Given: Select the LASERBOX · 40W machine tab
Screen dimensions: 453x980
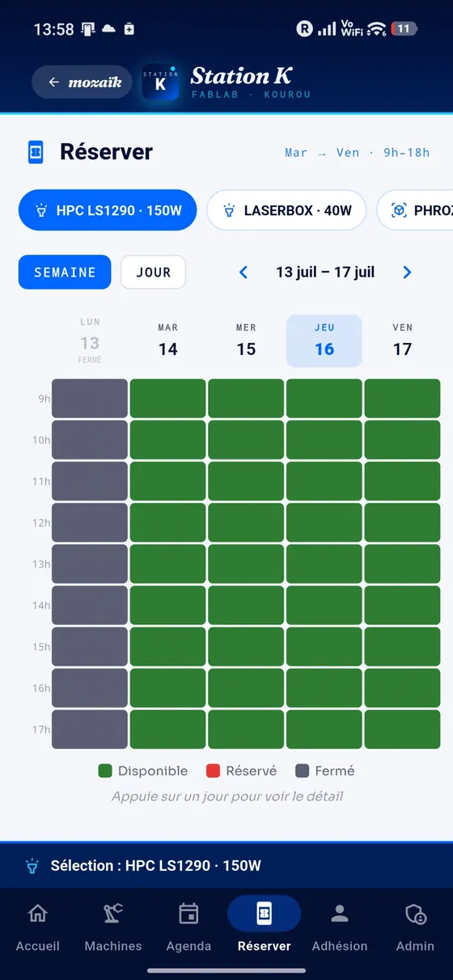Looking at the screenshot, I should click(x=286, y=210).
